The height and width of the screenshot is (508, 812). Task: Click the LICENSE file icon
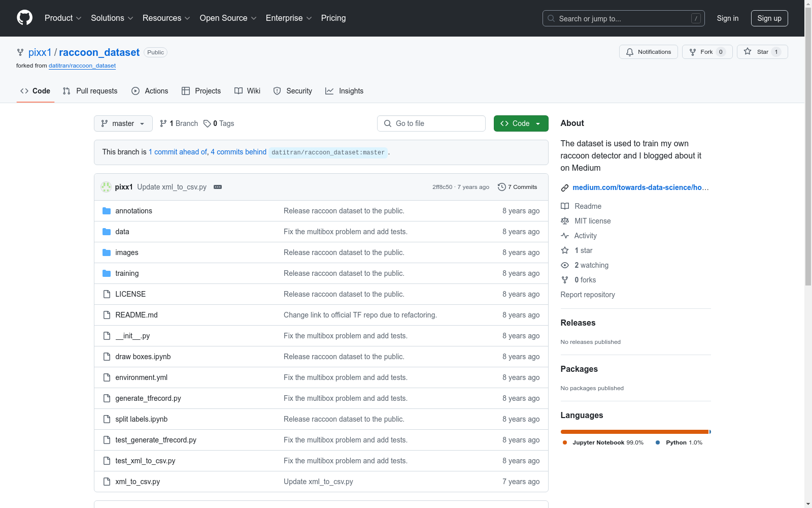pos(107,294)
